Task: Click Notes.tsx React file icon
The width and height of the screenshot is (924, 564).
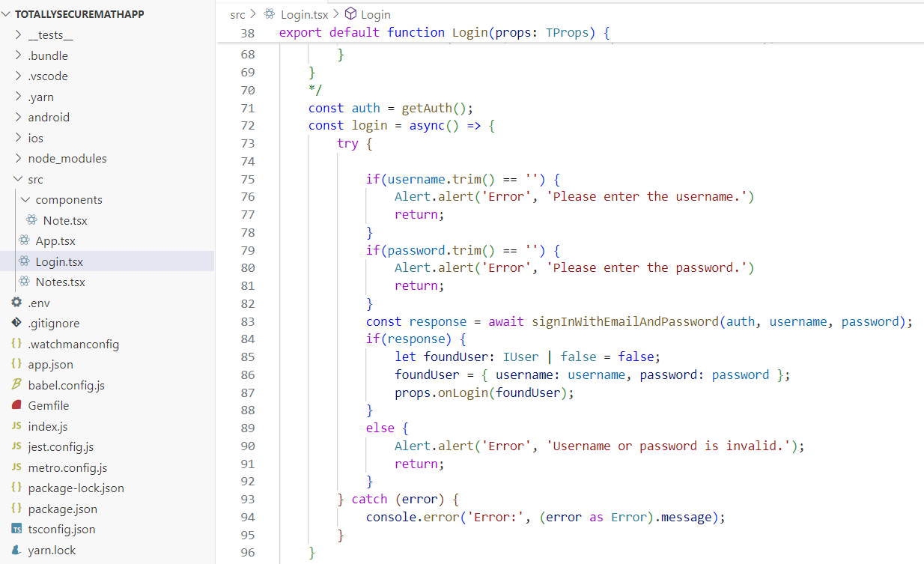Action: (x=24, y=282)
